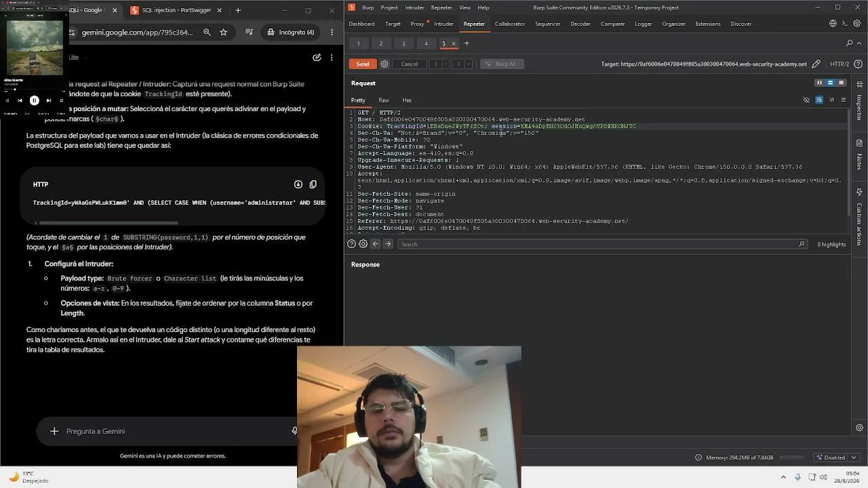This screenshot has height=488, width=868.
Task: Switch to the Raw request view
Action: pos(384,100)
